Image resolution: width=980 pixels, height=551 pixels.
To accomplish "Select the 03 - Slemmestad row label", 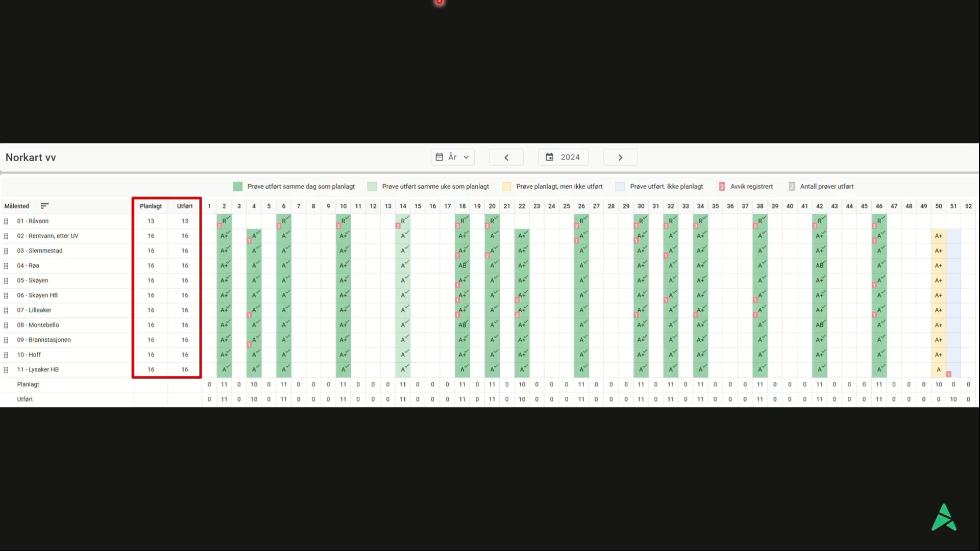I will coord(39,251).
